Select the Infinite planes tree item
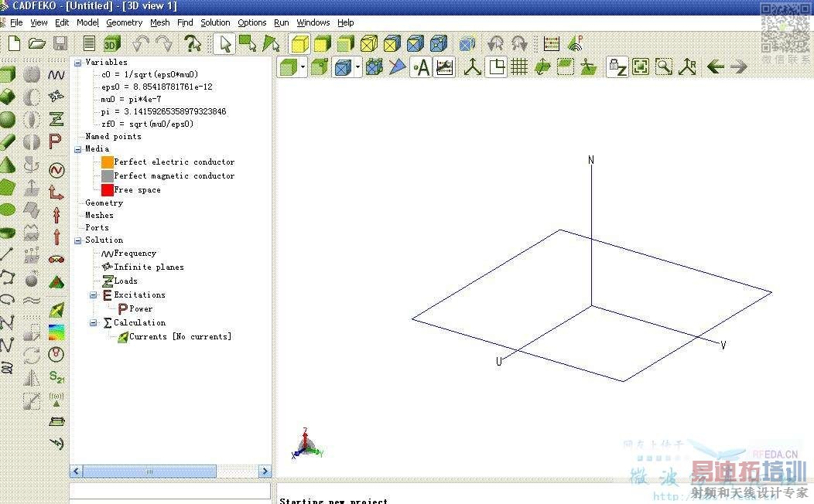Image resolution: width=814 pixels, height=504 pixels. [149, 267]
